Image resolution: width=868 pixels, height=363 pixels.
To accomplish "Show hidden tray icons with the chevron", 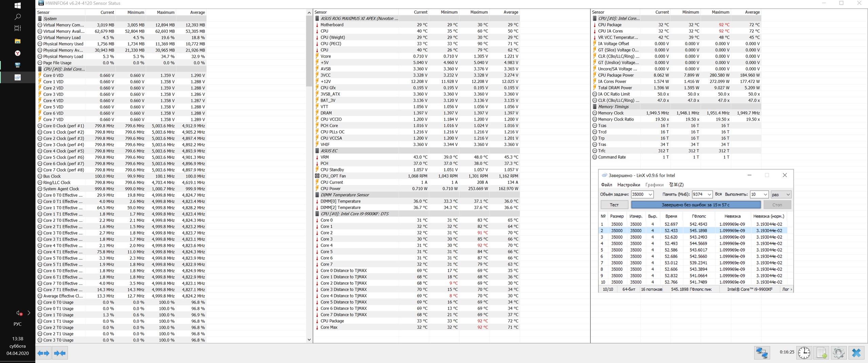I will [29, 313].
